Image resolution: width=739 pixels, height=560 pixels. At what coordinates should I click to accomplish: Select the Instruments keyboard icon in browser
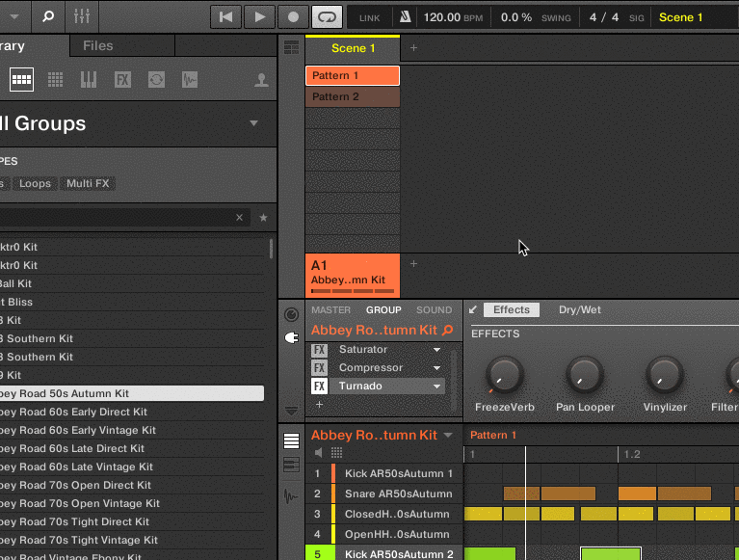pos(89,80)
